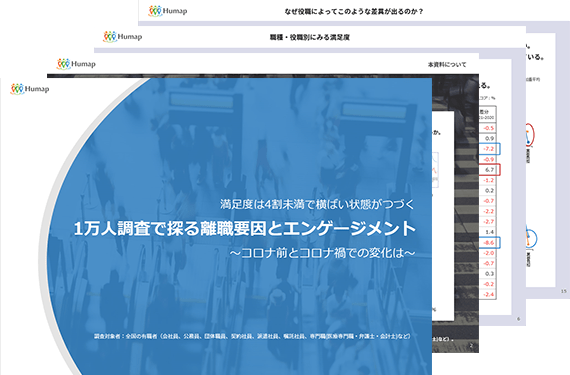The width and height of the screenshot is (570, 375).
Task: Click the slide heading 職種・役職別にみる満足度
Action: 310,37
